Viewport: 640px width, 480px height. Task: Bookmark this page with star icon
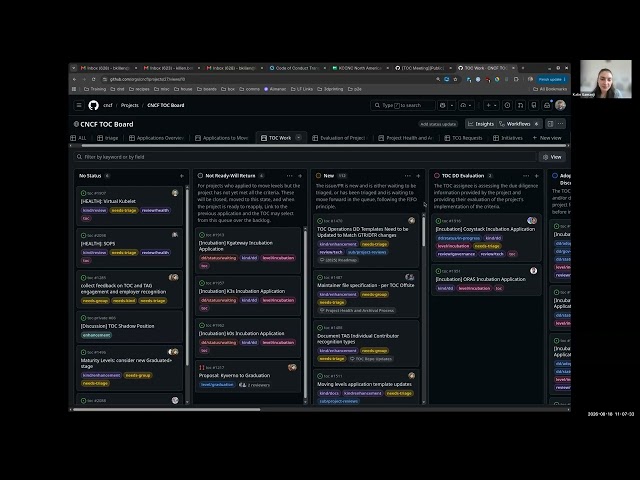(455, 79)
